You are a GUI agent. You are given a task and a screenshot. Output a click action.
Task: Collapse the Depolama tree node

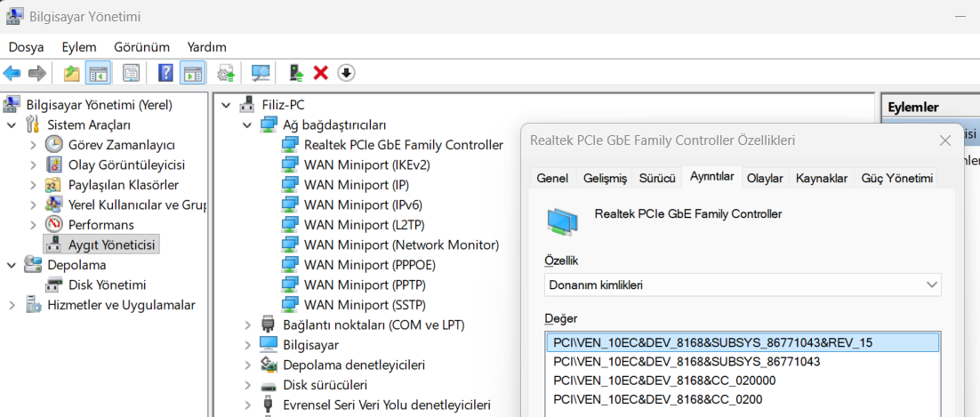tap(12, 264)
